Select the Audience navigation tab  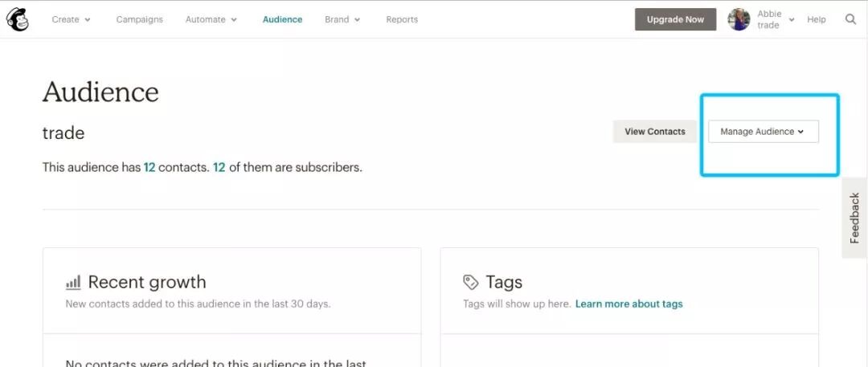tap(282, 19)
